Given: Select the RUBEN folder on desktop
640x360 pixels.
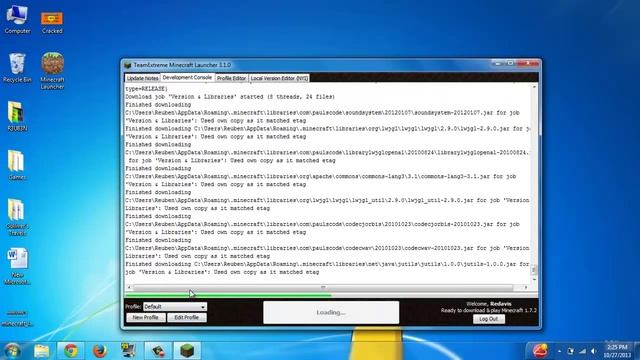Looking at the screenshot, I should point(17,116).
